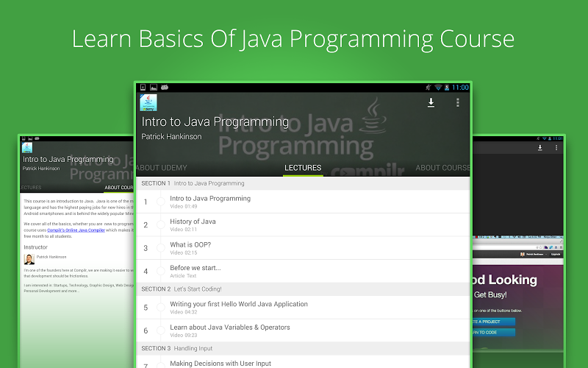Tap the muted sound icon in center status bar
This screenshot has width=588, height=368.
[x=429, y=88]
